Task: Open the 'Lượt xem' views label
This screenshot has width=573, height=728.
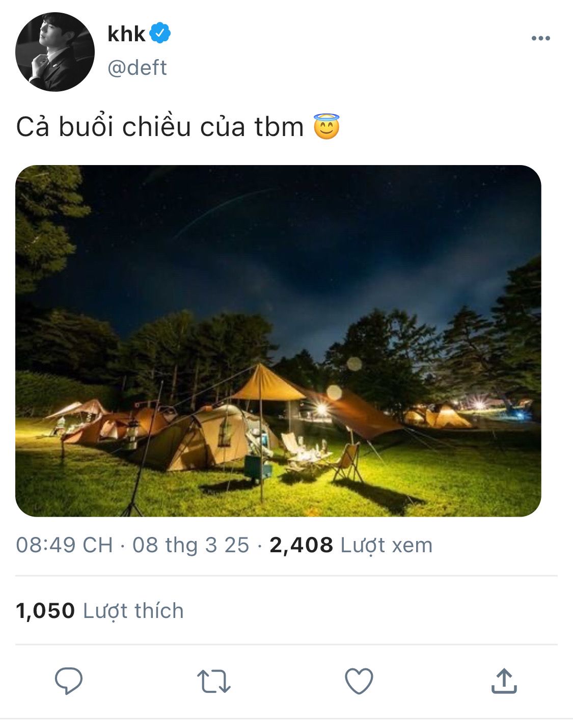Action: (x=387, y=546)
